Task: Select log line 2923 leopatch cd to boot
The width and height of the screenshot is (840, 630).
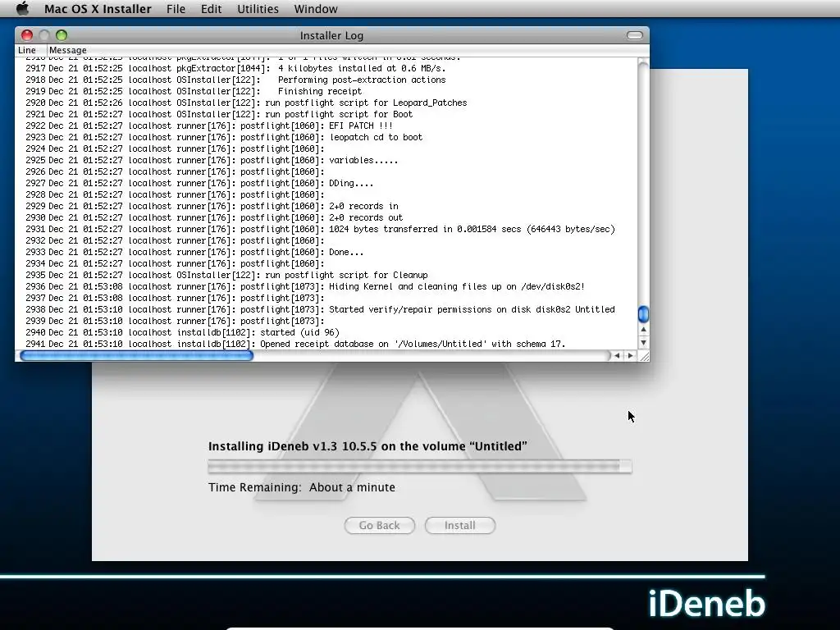Action: click(326, 137)
